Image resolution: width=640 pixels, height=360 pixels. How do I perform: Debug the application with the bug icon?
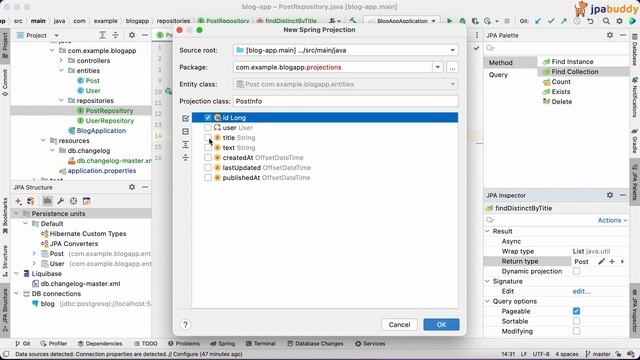pyautogui.click(x=462, y=21)
